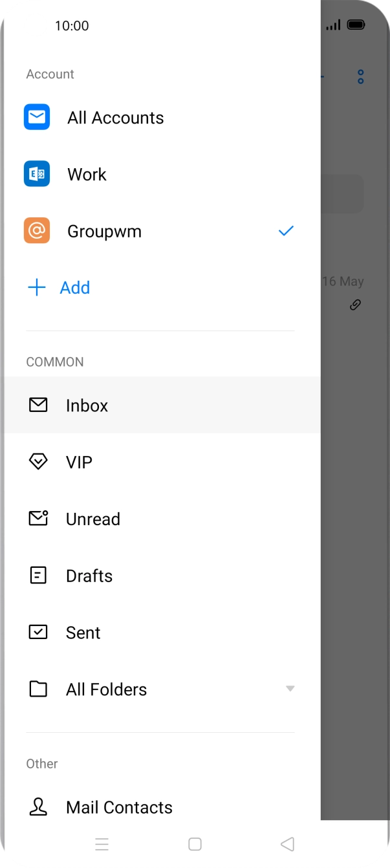390x868 pixels.
Task: Select the Drafts document icon
Action: click(38, 575)
